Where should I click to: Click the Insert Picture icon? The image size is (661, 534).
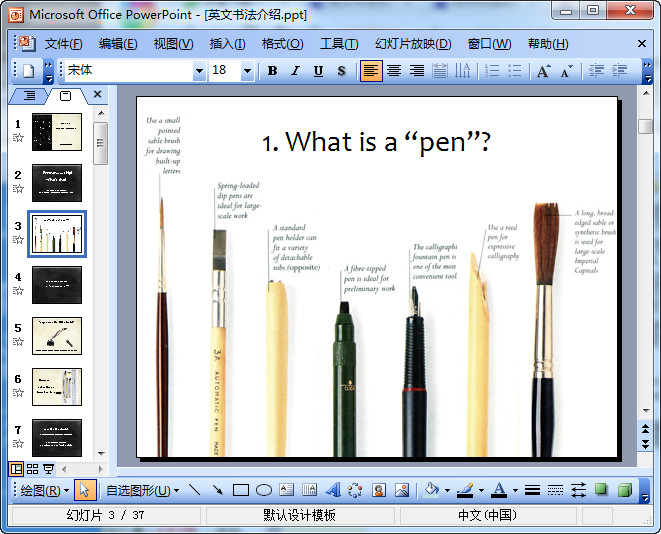[402, 490]
